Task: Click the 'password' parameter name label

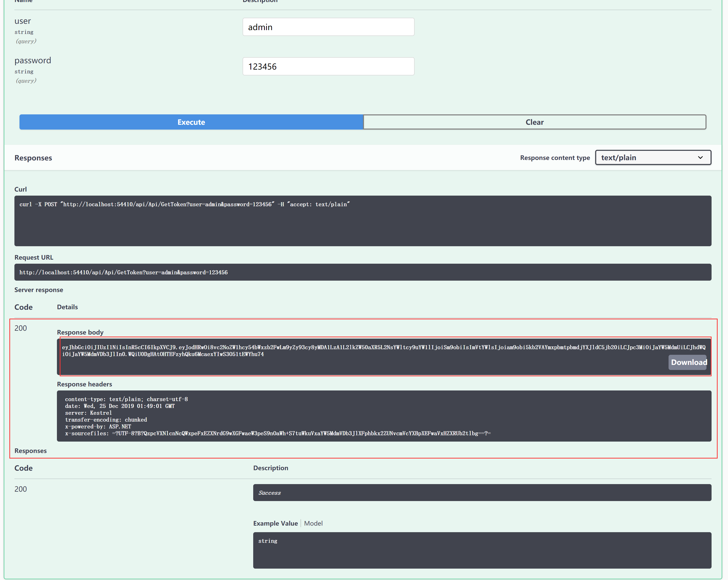Action: [33, 60]
